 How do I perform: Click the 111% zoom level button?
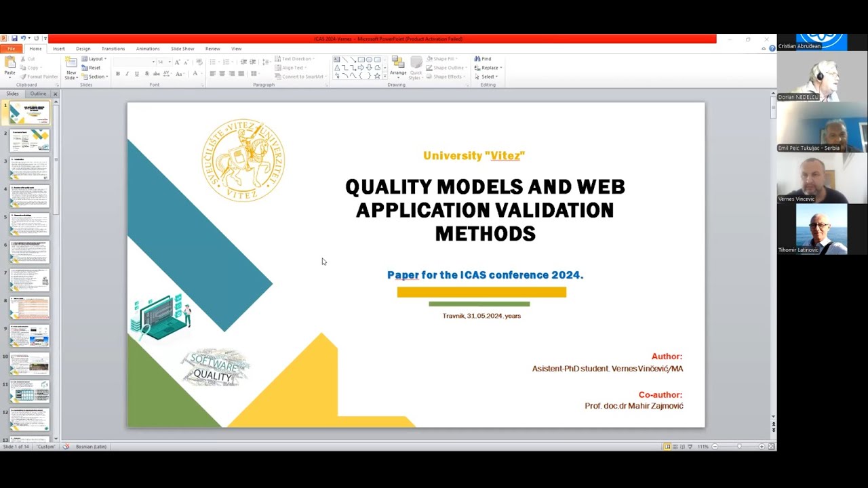pos(703,447)
